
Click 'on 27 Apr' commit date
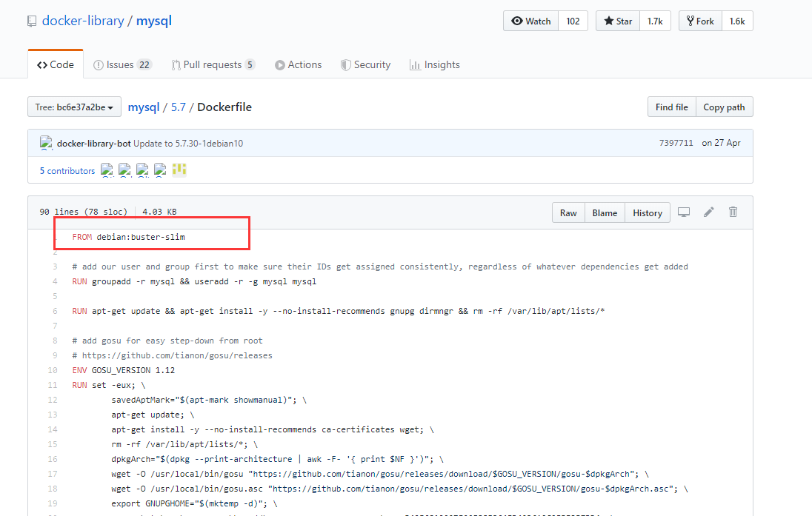click(722, 143)
